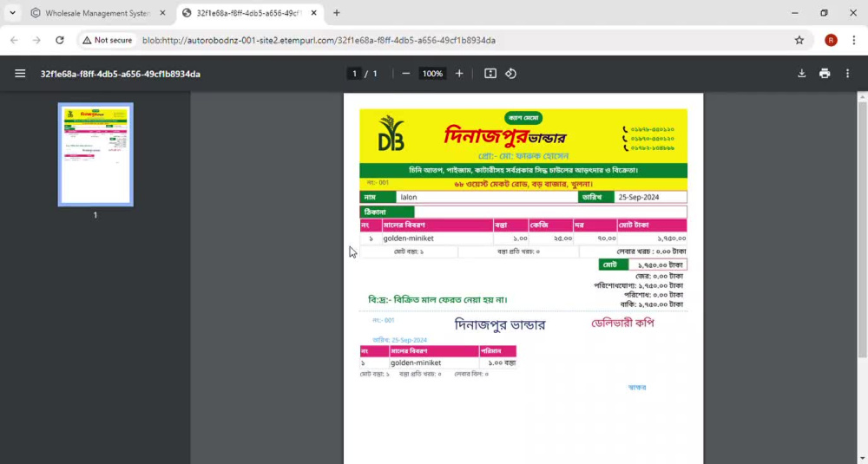Open a new browser tab
Screen dimensions: 868x464
(337, 13)
